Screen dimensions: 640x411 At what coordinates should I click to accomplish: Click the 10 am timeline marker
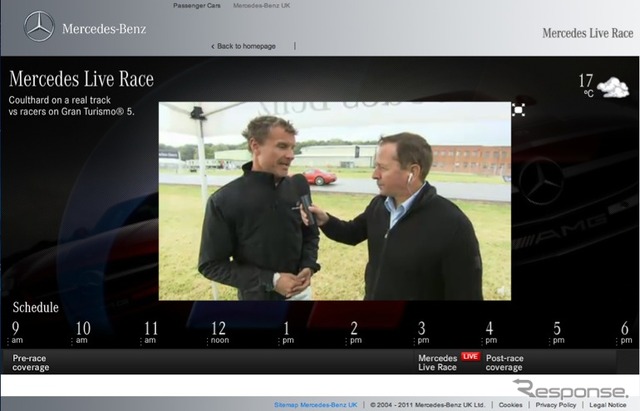click(82, 333)
